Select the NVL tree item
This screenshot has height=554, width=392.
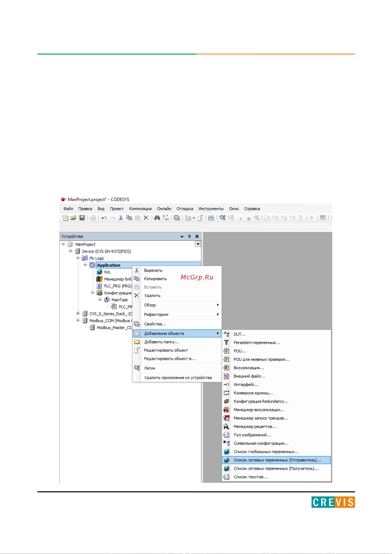click(x=107, y=272)
